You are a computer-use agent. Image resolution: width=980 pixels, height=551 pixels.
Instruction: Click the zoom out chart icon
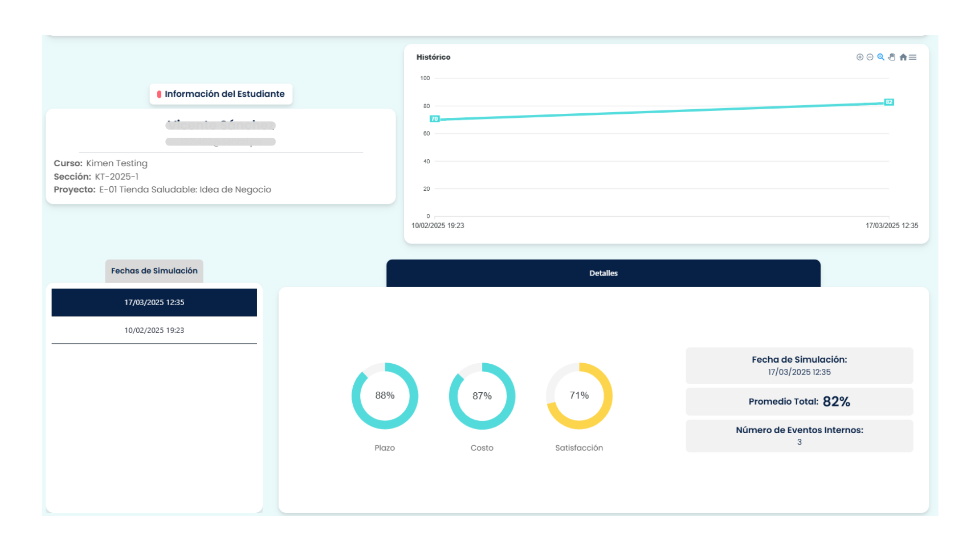pos(870,57)
